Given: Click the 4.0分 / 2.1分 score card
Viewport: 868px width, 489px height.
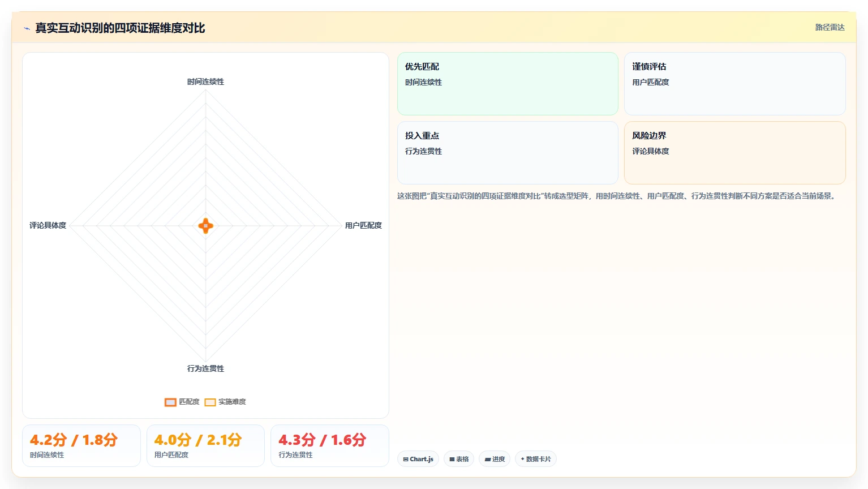Looking at the screenshot, I should coord(205,445).
